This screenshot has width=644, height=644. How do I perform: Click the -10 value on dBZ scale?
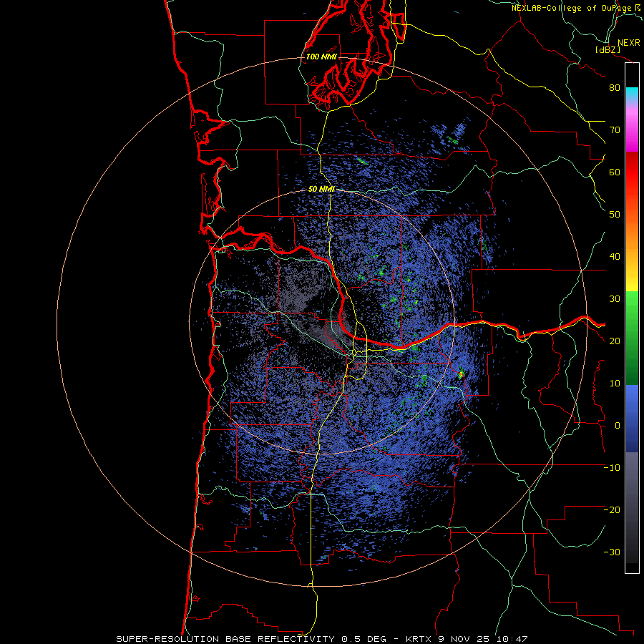click(612, 468)
